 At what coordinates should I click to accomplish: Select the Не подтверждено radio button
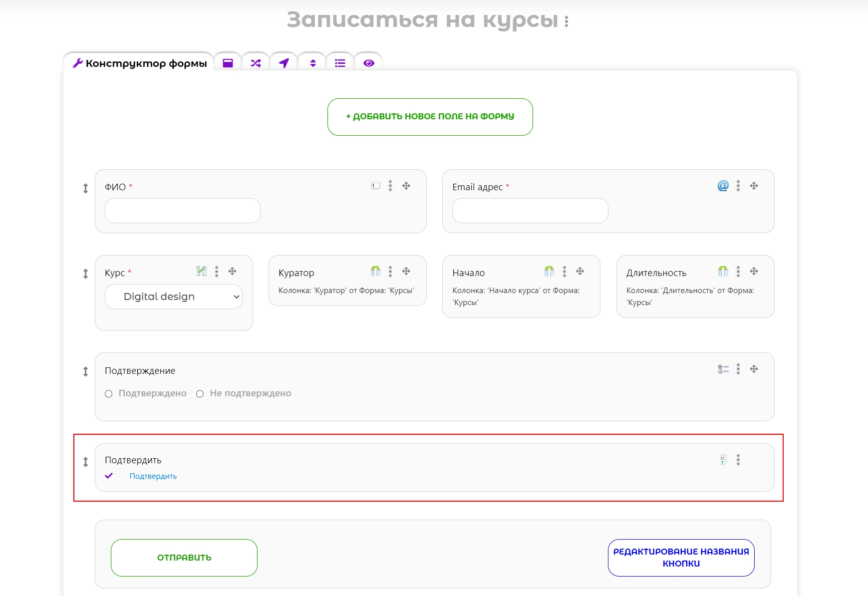[x=200, y=394]
